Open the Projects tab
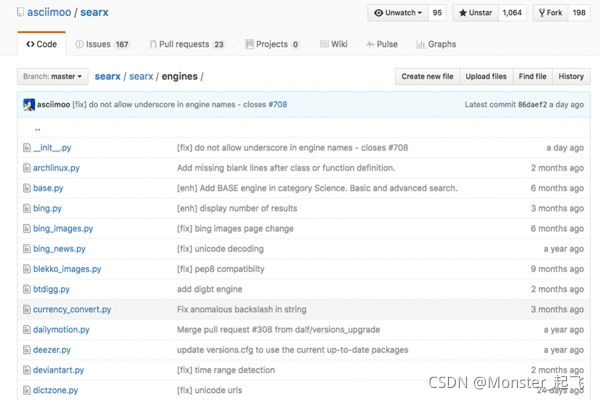The width and height of the screenshot is (600, 400). coord(272,44)
